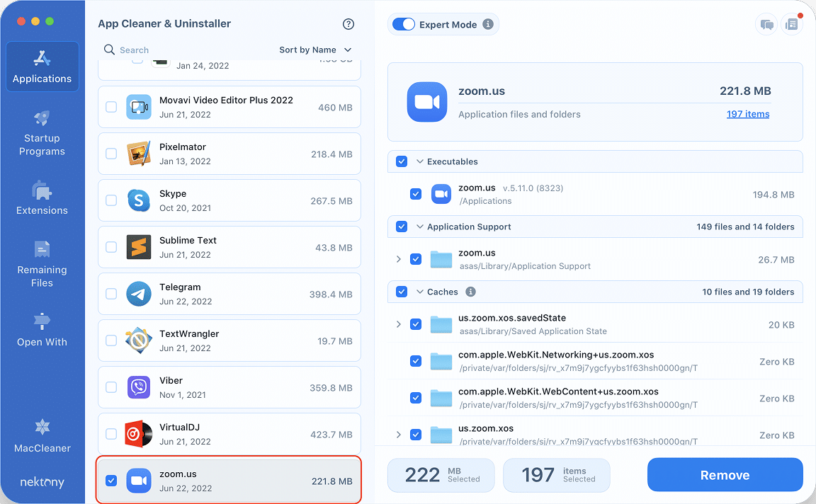
Task: Click the Skype app icon
Action: [x=138, y=201]
